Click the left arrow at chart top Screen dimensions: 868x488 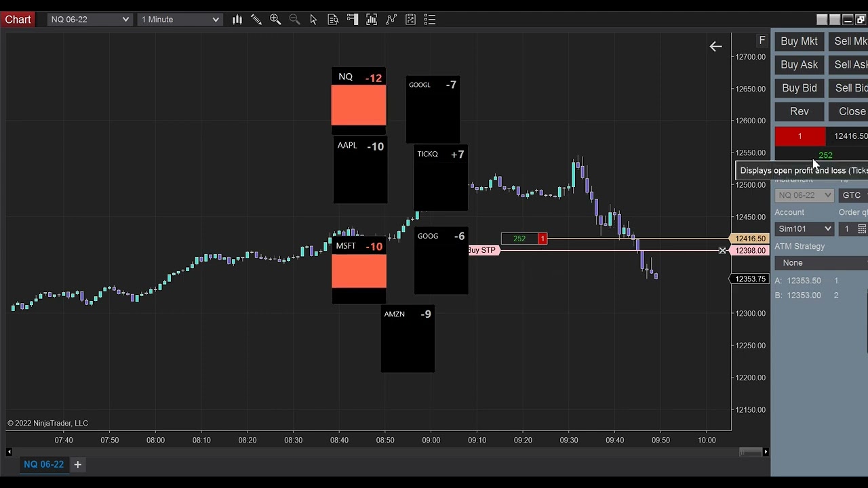pyautogui.click(x=715, y=47)
